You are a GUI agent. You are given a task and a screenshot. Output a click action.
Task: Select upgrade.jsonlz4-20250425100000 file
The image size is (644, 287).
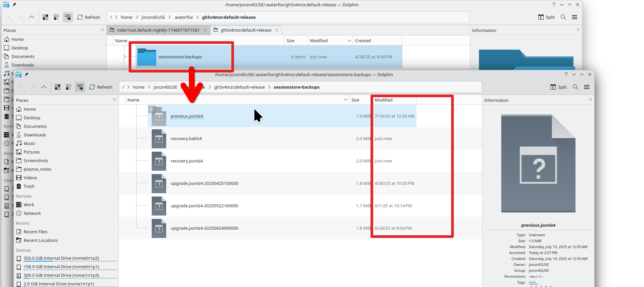click(x=205, y=183)
